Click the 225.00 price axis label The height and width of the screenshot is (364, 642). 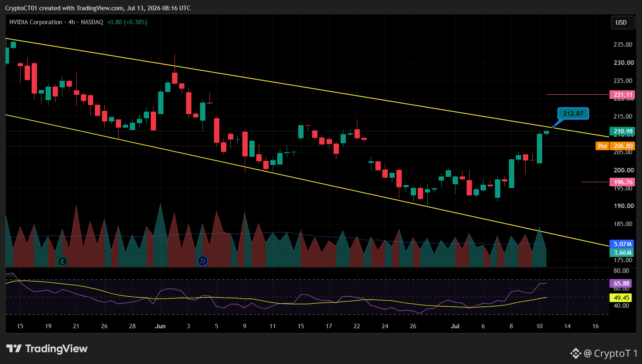click(x=623, y=81)
